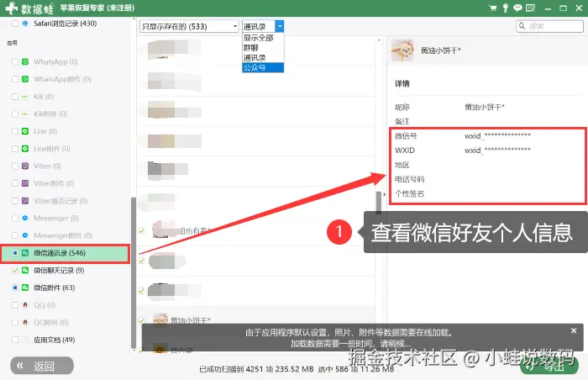Tick the Line (0) checkbox
588x380 pixels.
[15, 131]
